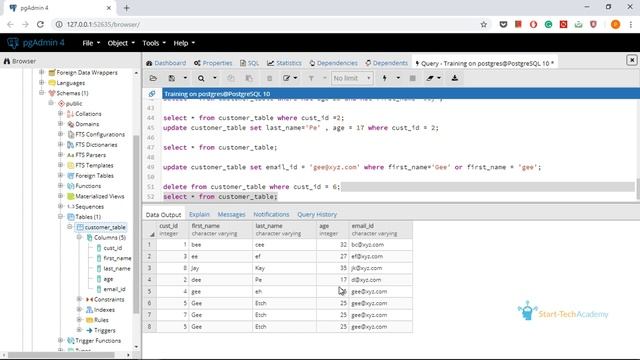Open a new Chrome tab
Viewport: 640px width, 360px height.
(127, 8)
